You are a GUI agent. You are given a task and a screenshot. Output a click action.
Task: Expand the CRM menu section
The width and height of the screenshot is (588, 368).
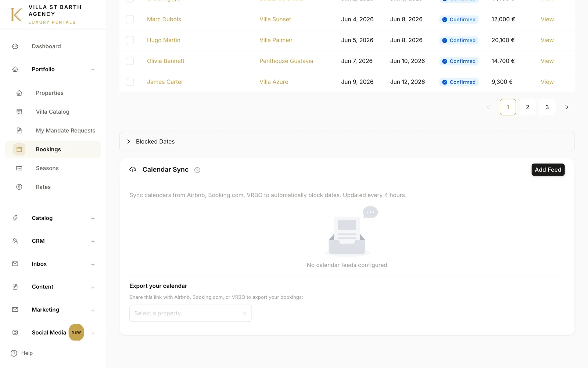point(93,241)
